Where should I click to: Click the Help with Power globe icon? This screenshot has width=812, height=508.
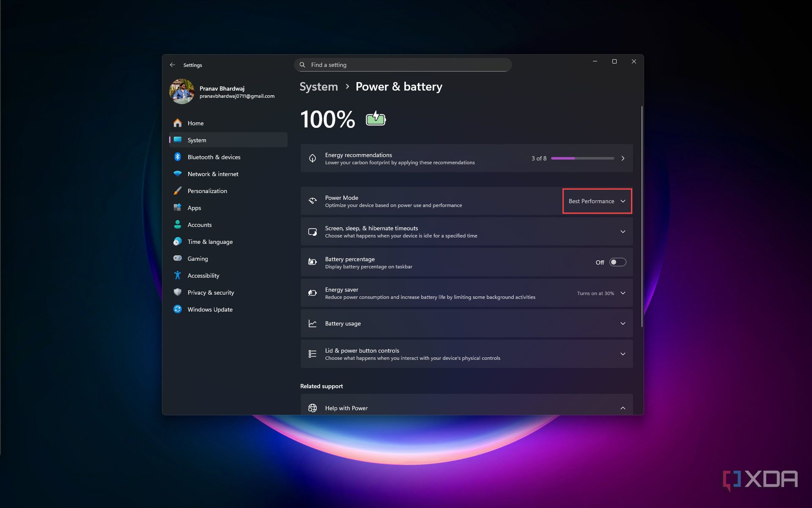tap(313, 408)
